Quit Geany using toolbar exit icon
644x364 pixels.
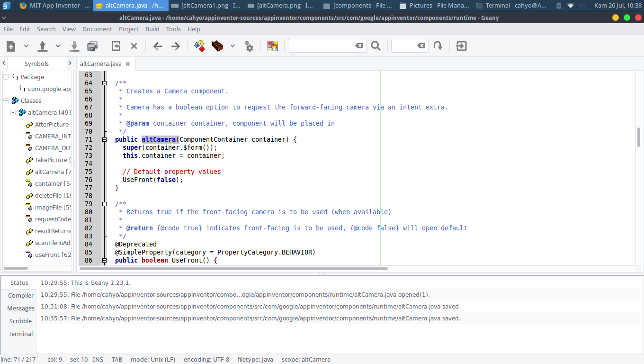coord(462,46)
